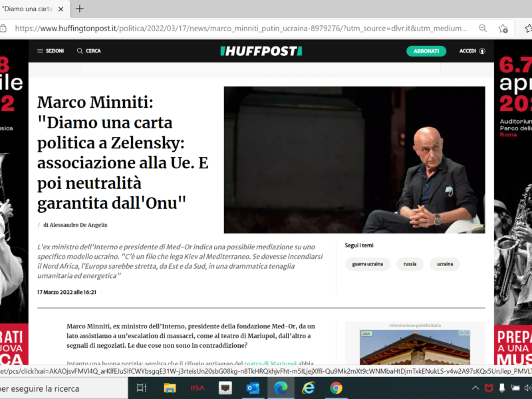Click the address bar URL field

(241, 29)
